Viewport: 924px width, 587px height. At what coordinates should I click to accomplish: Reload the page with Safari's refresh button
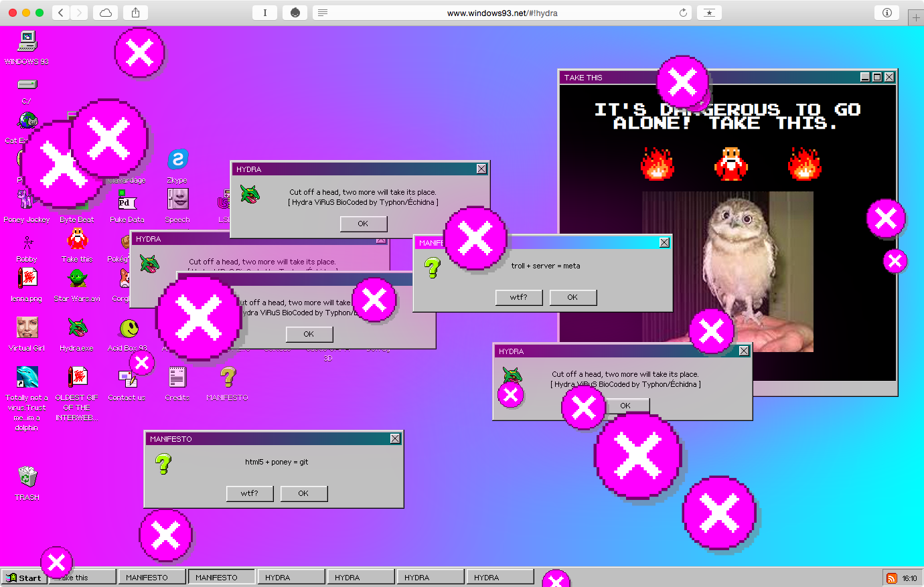683,13
